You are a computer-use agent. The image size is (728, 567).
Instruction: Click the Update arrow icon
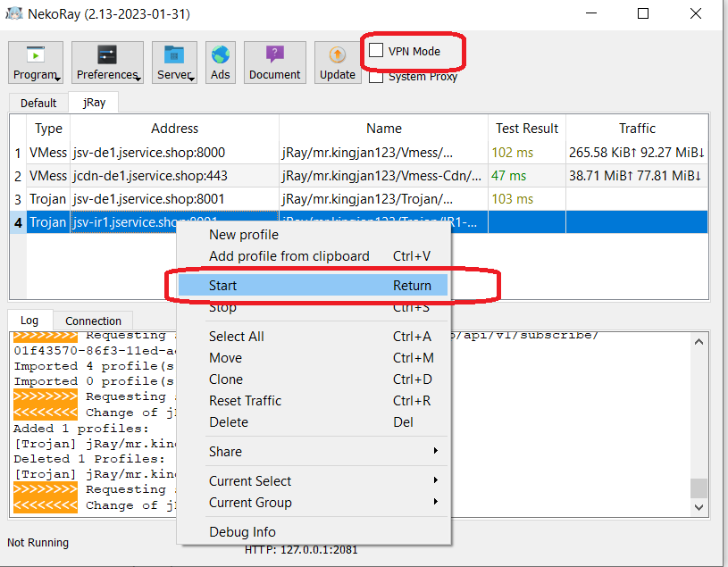337,55
